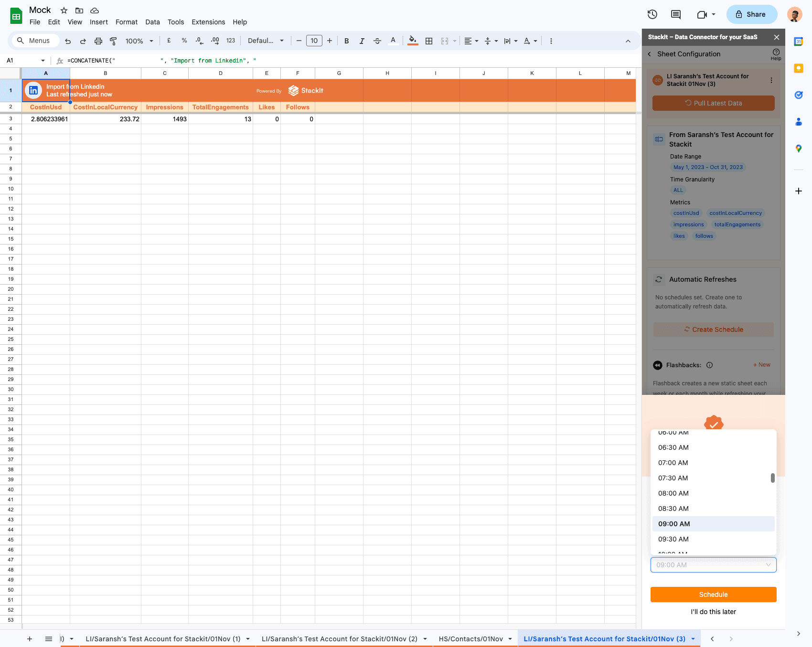Click the orange Schedule button
The height and width of the screenshot is (647, 812).
click(x=714, y=594)
